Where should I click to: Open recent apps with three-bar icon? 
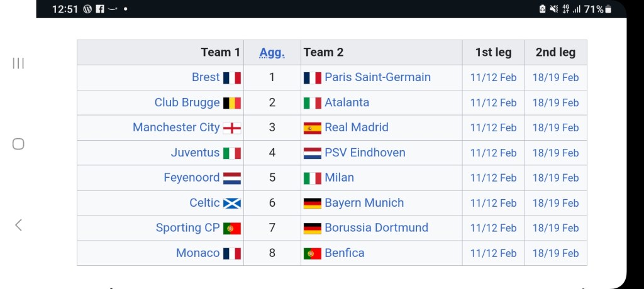[x=18, y=63]
